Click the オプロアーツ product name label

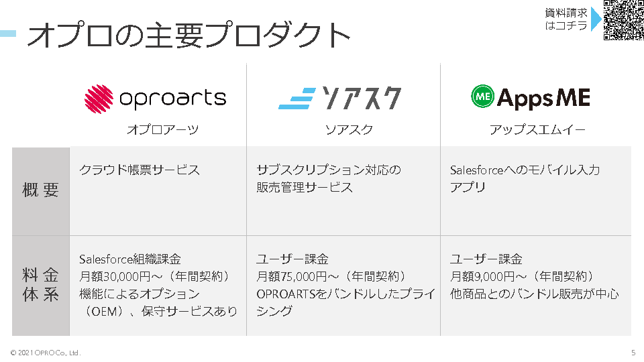(x=163, y=130)
